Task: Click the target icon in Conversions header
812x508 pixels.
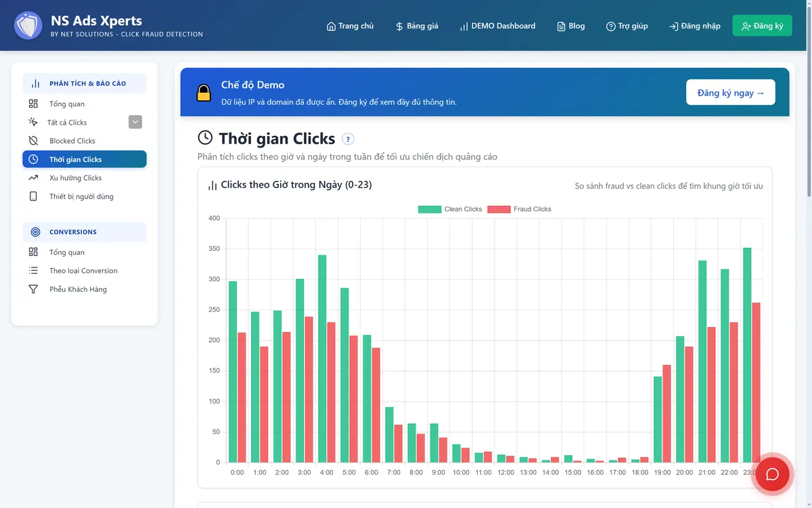Action: tap(35, 232)
